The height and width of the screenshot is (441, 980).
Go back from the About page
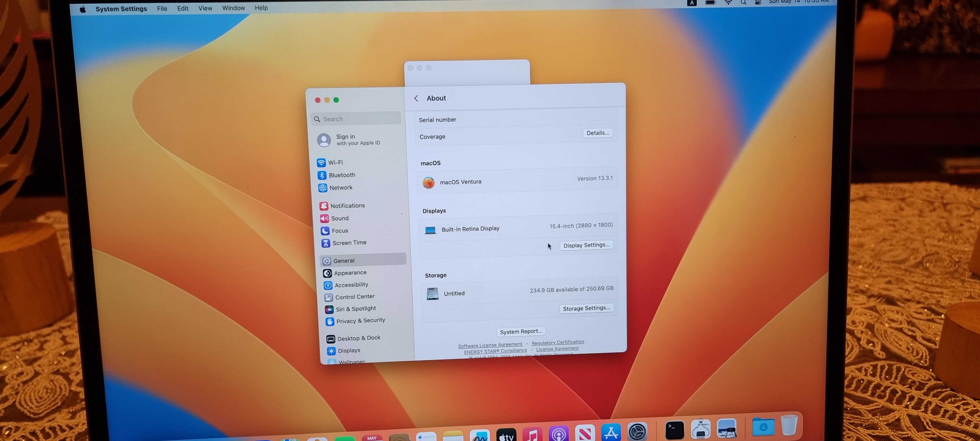pos(416,98)
